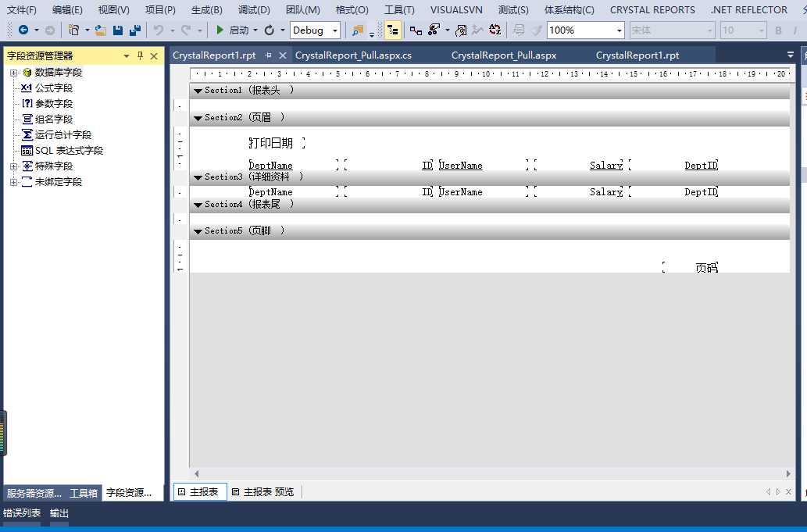The image size is (807, 532).
Task: Collapse Section5 页脚 with triangle
Action: [x=198, y=231]
